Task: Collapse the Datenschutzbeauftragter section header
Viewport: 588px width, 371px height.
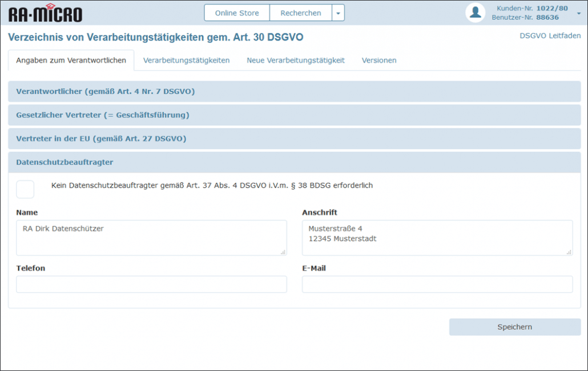Action: pyautogui.click(x=65, y=163)
